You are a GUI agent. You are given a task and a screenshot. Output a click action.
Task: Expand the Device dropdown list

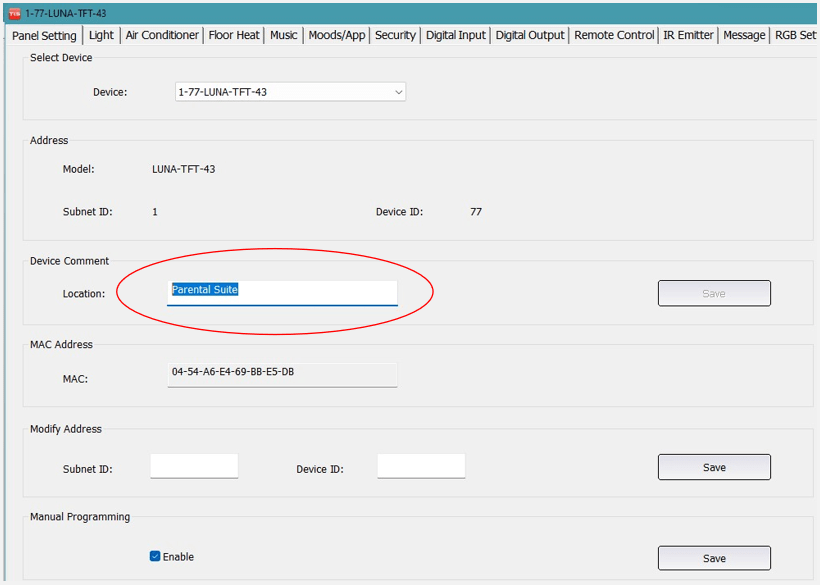398,92
